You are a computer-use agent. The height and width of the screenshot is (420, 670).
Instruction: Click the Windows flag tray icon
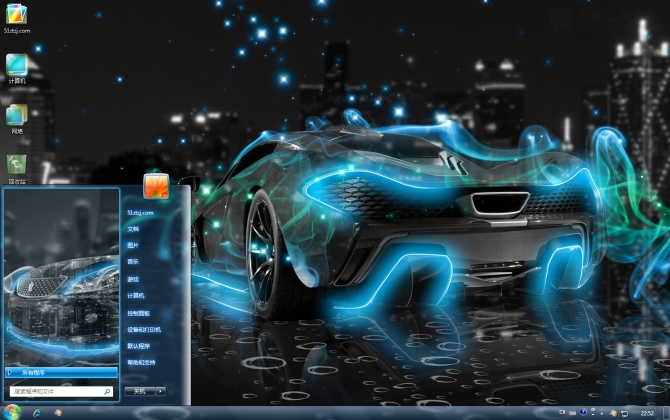point(613,413)
